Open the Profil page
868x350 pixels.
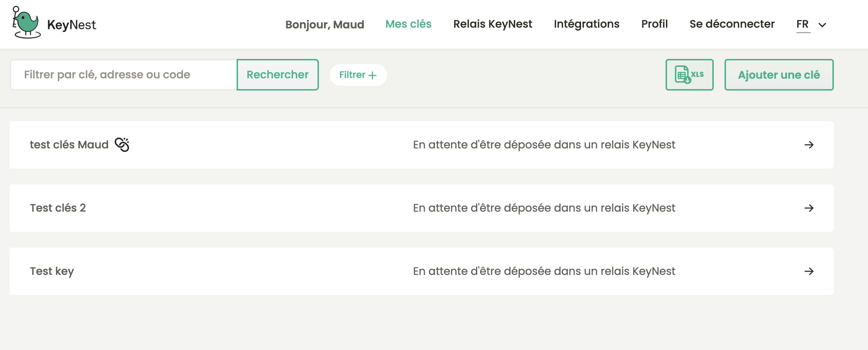click(x=654, y=24)
